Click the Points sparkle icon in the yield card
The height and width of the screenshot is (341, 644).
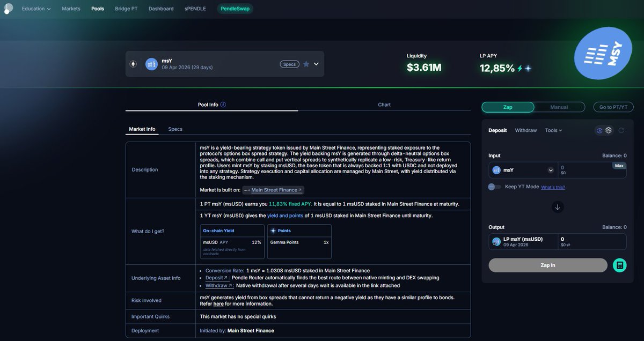pos(273,231)
